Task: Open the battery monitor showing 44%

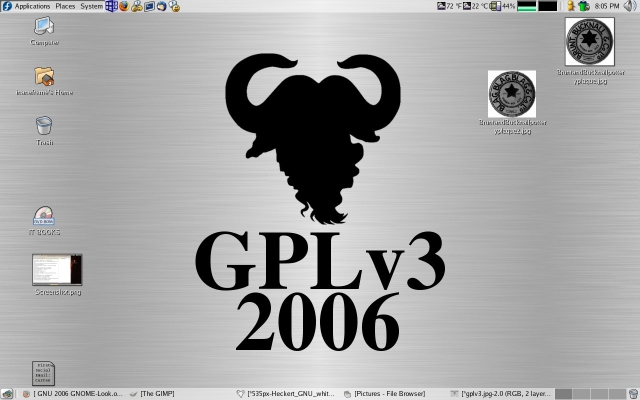Action: coord(503,6)
